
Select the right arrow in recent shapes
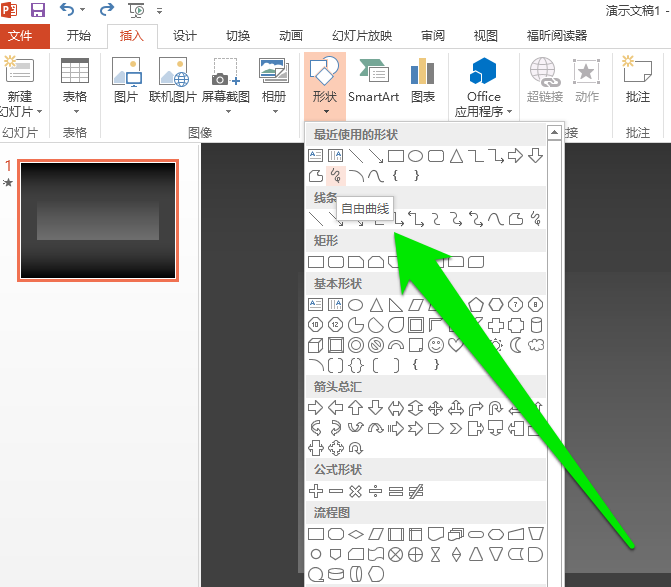point(515,156)
